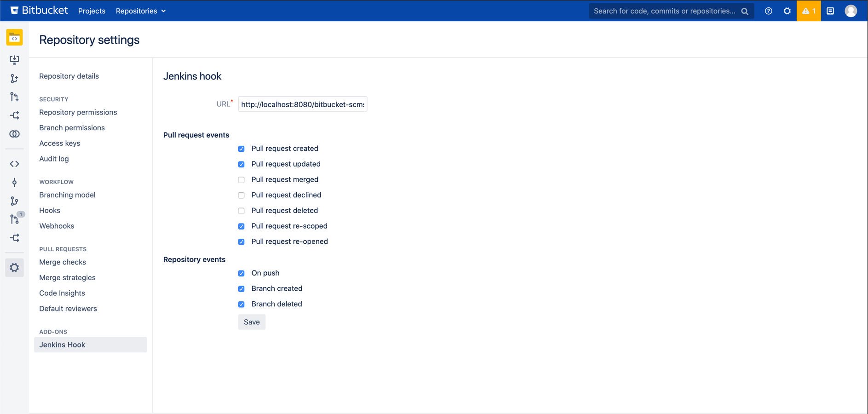Screen dimensions: 868x414
Task: Open the Audit log page
Action: point(54,159)
